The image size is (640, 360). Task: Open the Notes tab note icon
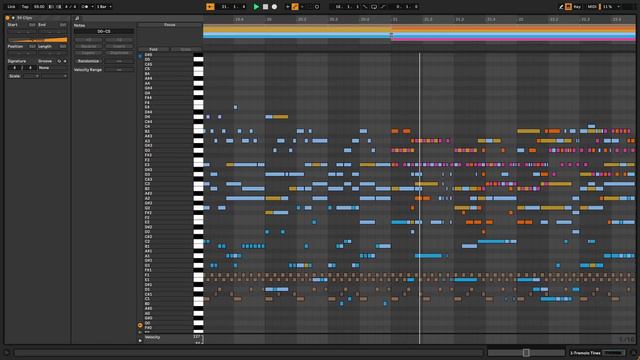point(77,18)
